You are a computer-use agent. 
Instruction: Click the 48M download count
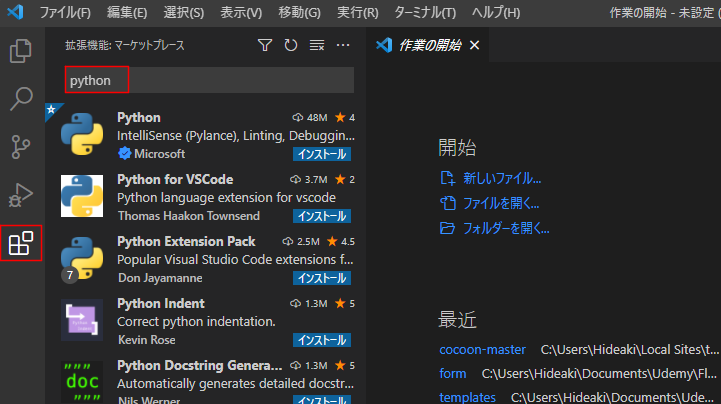coord(310,118)
